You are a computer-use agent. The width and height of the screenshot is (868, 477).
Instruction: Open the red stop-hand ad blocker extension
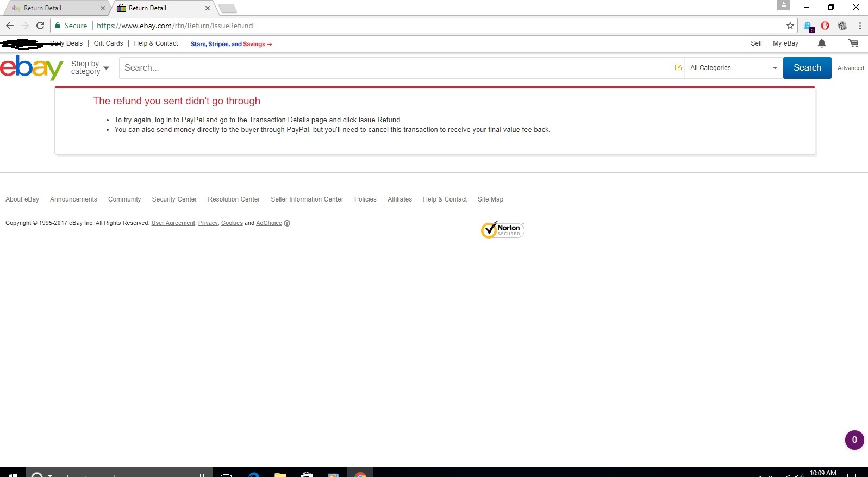[x=825, y=26]
